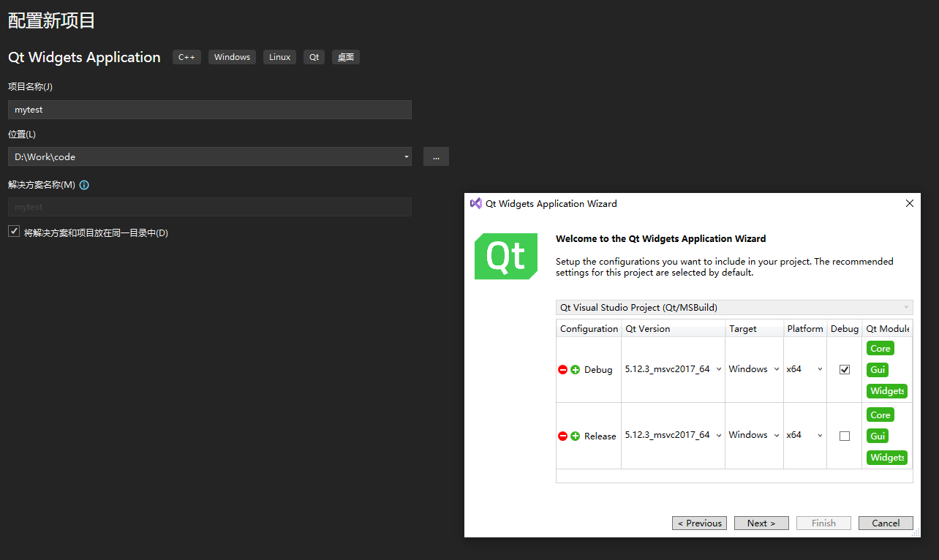Click the red remove icon for Debug configuration
This screenshot has width=939, height=560.
562,370
